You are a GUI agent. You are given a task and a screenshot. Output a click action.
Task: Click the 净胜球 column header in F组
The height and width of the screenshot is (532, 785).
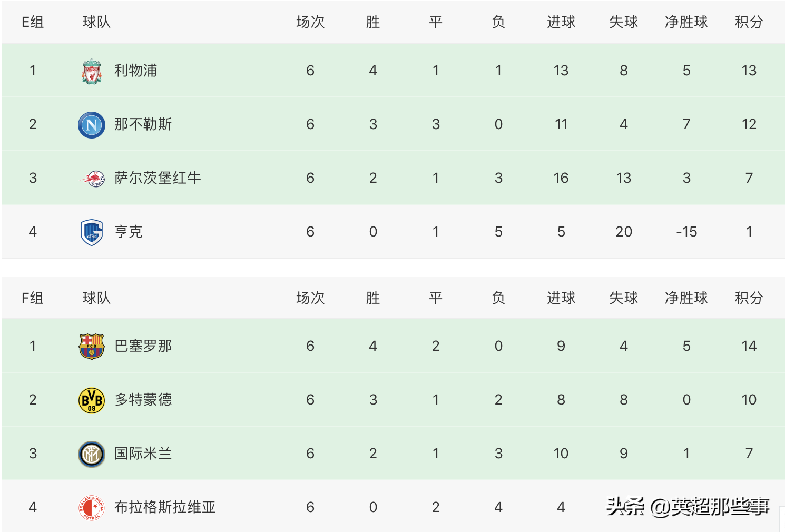[x=686, y=298]
